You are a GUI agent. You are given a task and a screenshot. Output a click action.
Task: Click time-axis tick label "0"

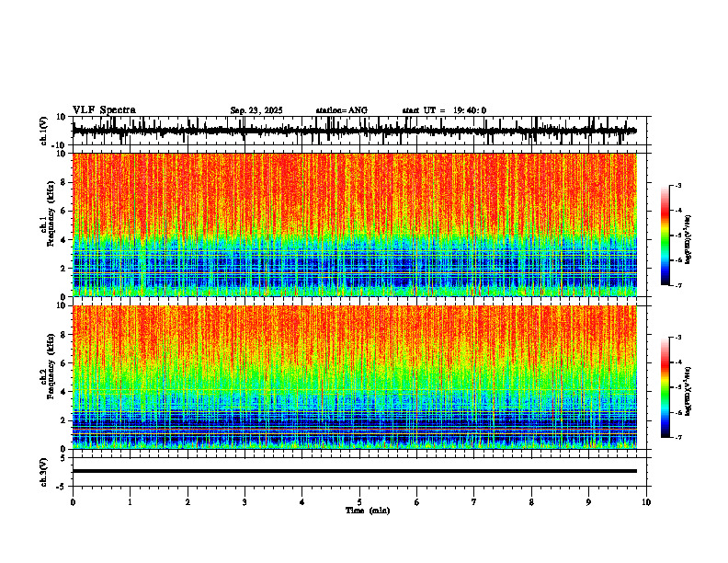click(x=73, y=502)
